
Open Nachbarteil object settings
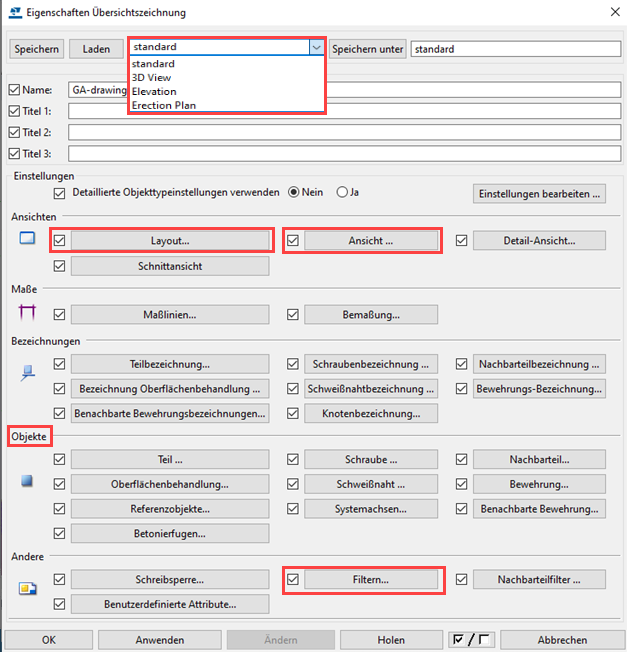pyautogui.click(x=539, y=459)
